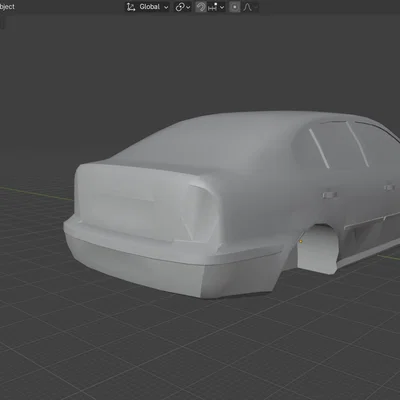Toggle the snap magnet icon

pyautogui.click(x=201, y=7)
